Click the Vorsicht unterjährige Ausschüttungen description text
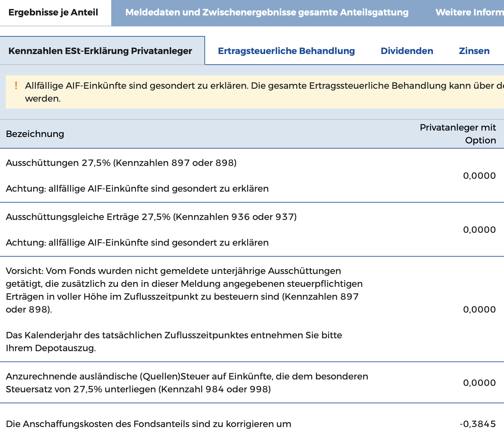 pos(184,290)
